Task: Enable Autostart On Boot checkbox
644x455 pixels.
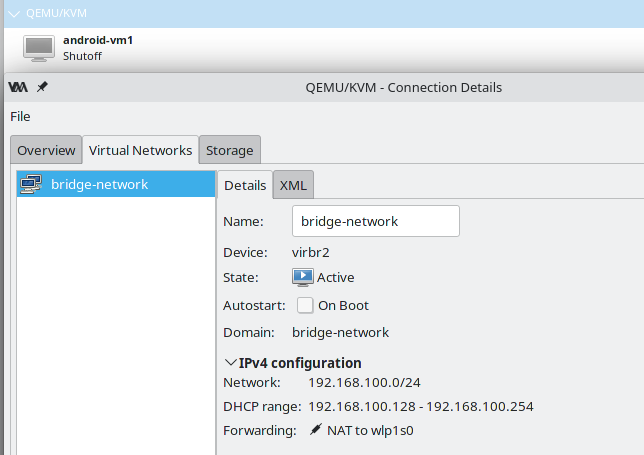Action: pyautogui.click(x=305, y=305)
